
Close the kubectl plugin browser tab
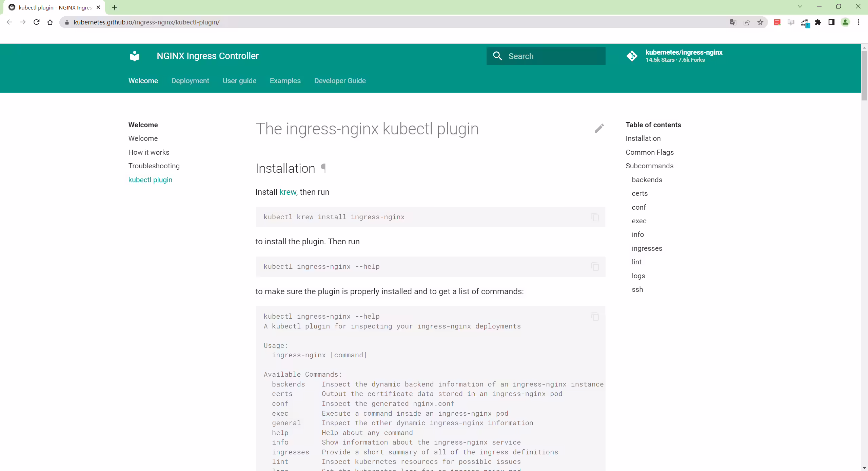[x=98, y=7]
